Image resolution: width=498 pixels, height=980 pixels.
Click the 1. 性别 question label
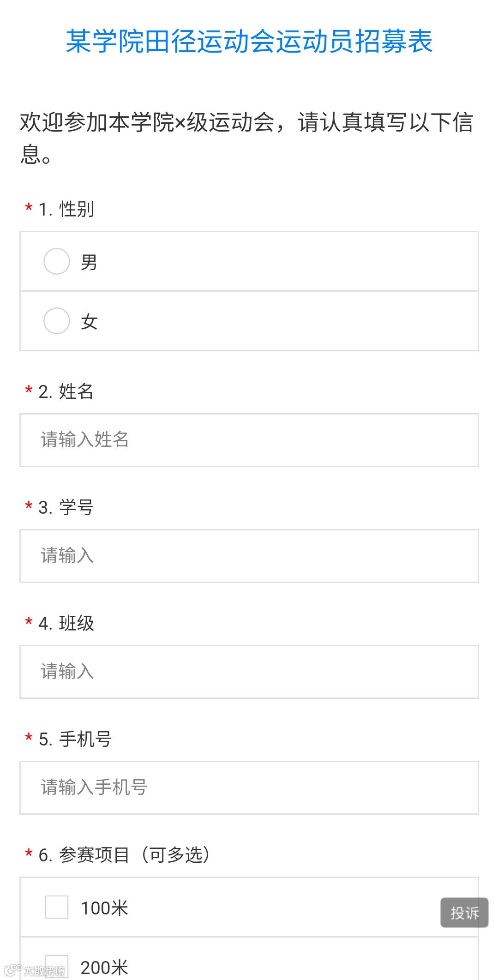point(66,209)
